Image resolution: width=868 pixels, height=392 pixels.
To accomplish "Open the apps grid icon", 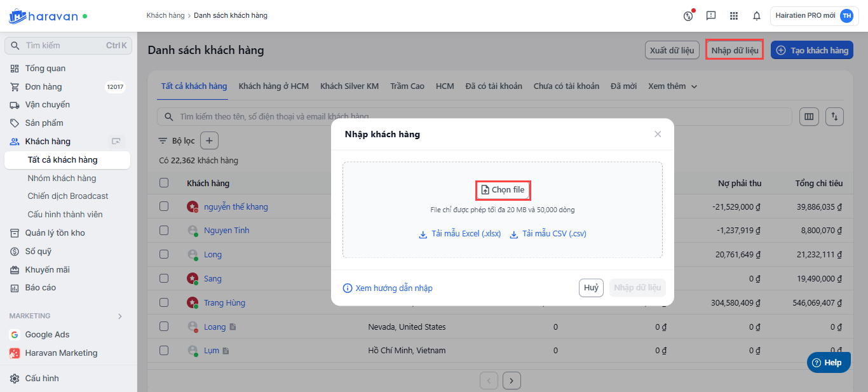I will coord(734,16).
